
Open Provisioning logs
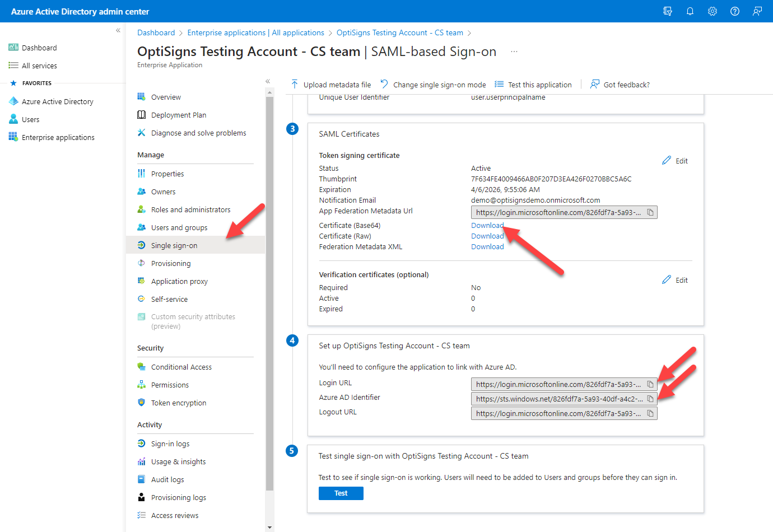178,497
